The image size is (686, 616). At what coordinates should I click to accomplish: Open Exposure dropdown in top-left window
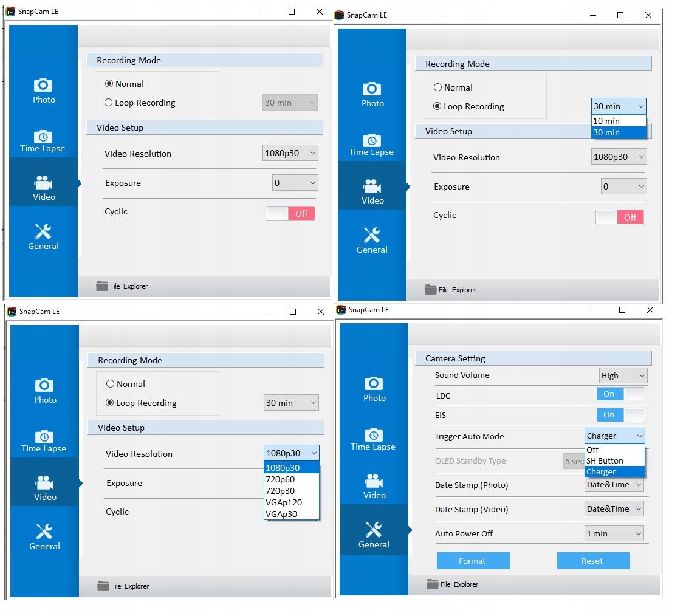[x=295, y=183]
